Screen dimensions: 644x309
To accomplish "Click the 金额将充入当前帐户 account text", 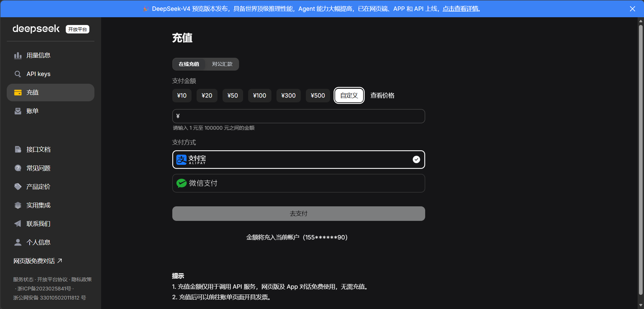I will [297, 237].
